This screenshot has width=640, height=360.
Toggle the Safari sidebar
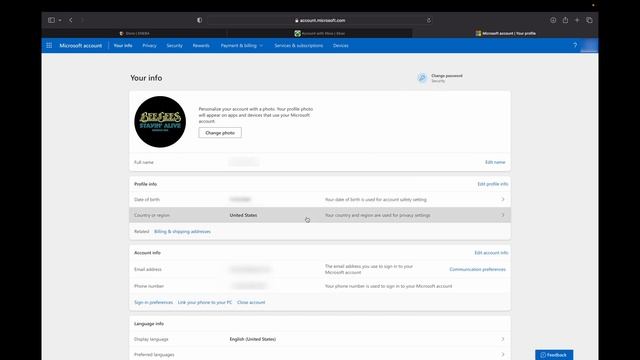(51, 20)
